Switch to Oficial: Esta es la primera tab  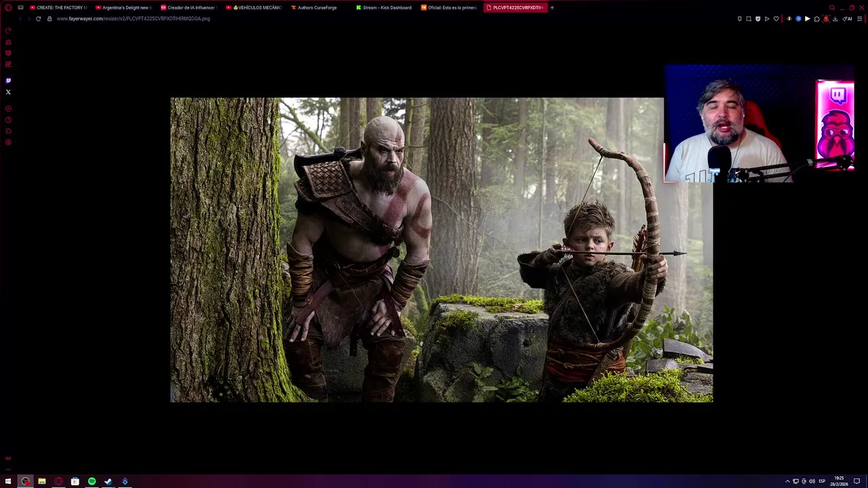[449, 7]
